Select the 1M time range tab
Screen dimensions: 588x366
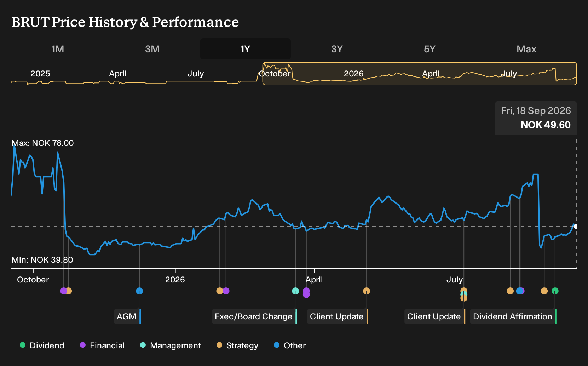[x=58, y=49]
